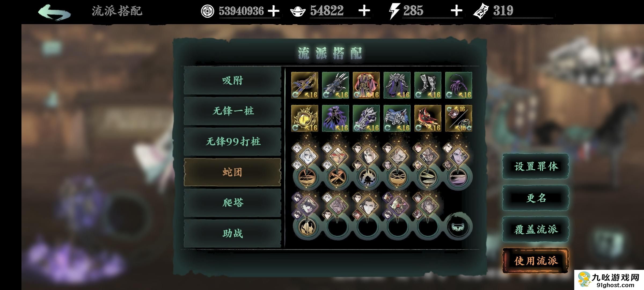Image resolution: width=644 pixels, height=290 pixels.
Task: Click the 设置罪体 button
Action: (536, 166)
